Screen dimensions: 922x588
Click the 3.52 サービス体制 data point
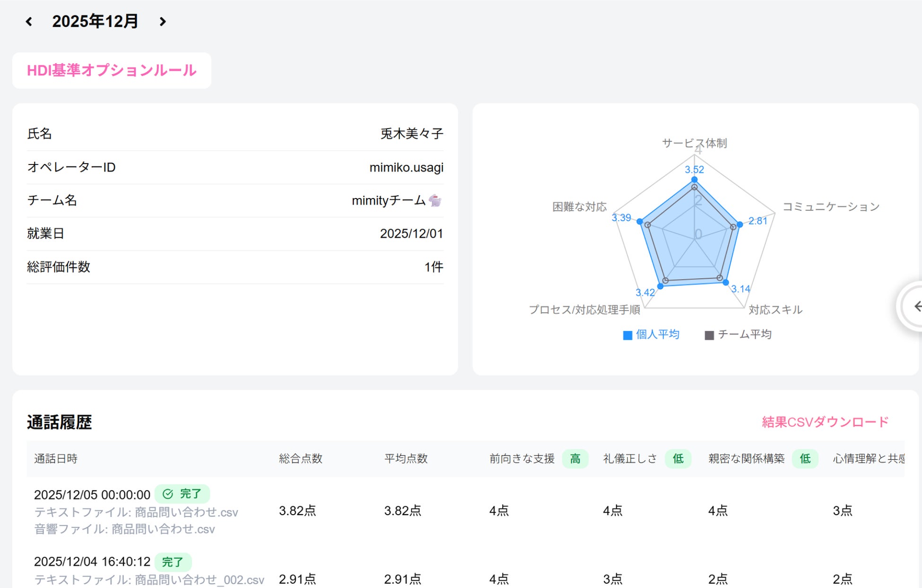[694, 180]
